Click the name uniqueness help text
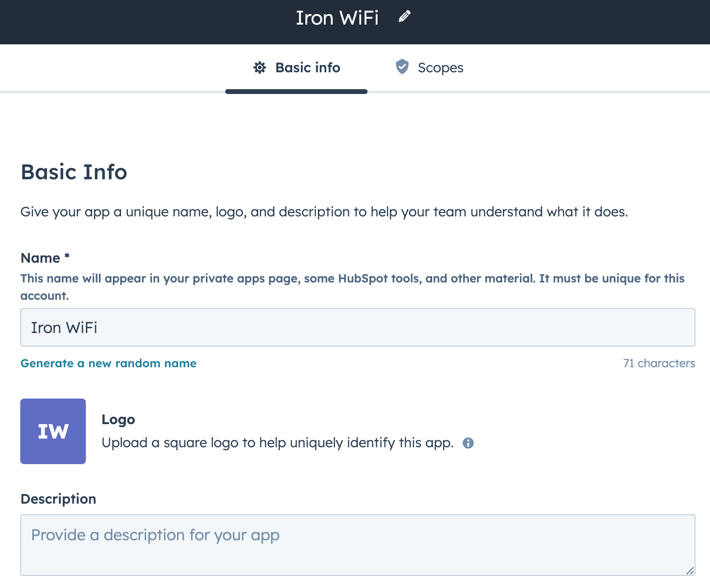Screen dimensions: 710x588 353,287
